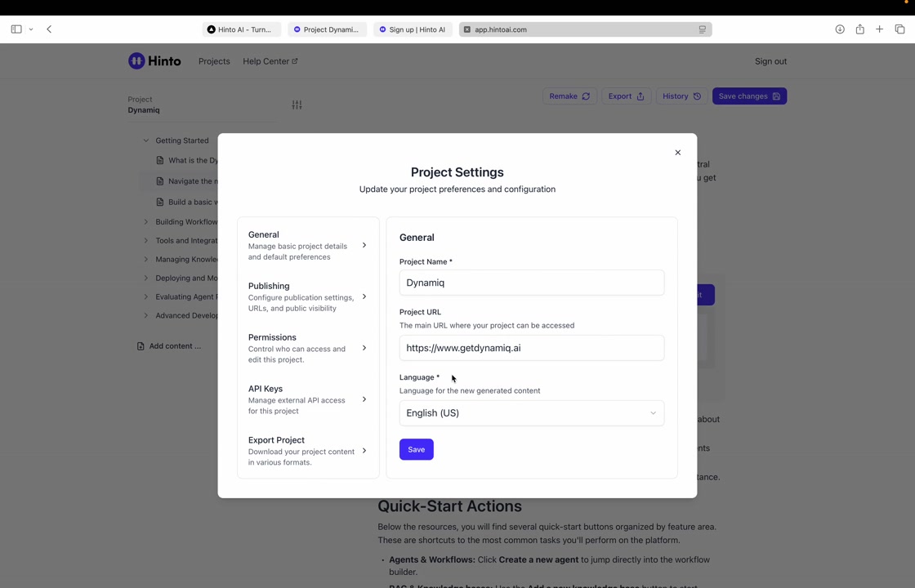
Task: Open a new Safari tab
Action: 880,29
